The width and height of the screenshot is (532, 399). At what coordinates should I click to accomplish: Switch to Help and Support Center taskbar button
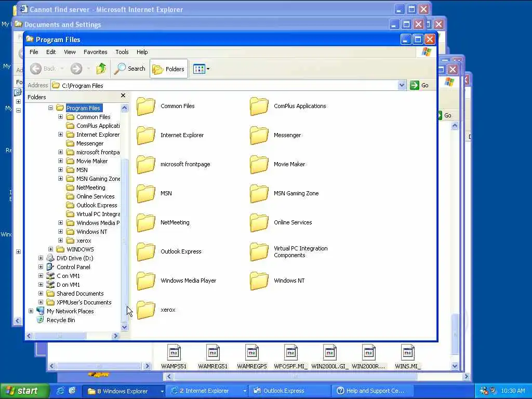[371, 391]
